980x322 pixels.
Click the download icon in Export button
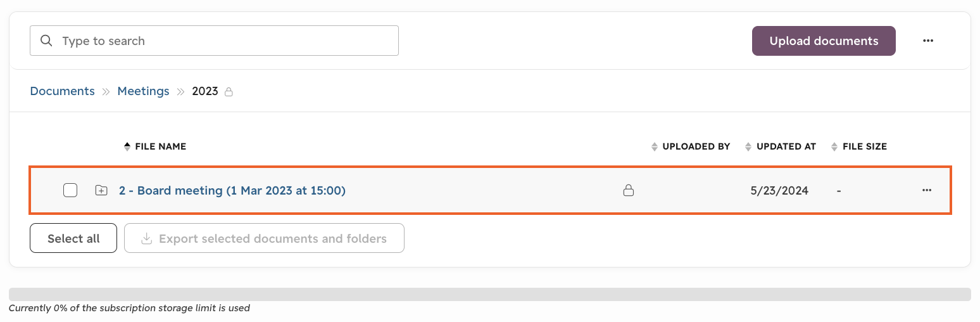[x=146, y=239]
